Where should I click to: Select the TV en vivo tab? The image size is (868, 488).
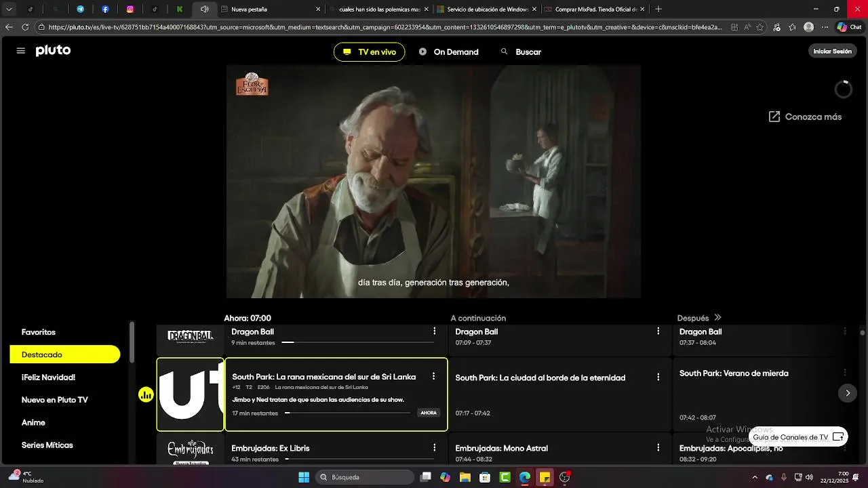coord(370,52)
